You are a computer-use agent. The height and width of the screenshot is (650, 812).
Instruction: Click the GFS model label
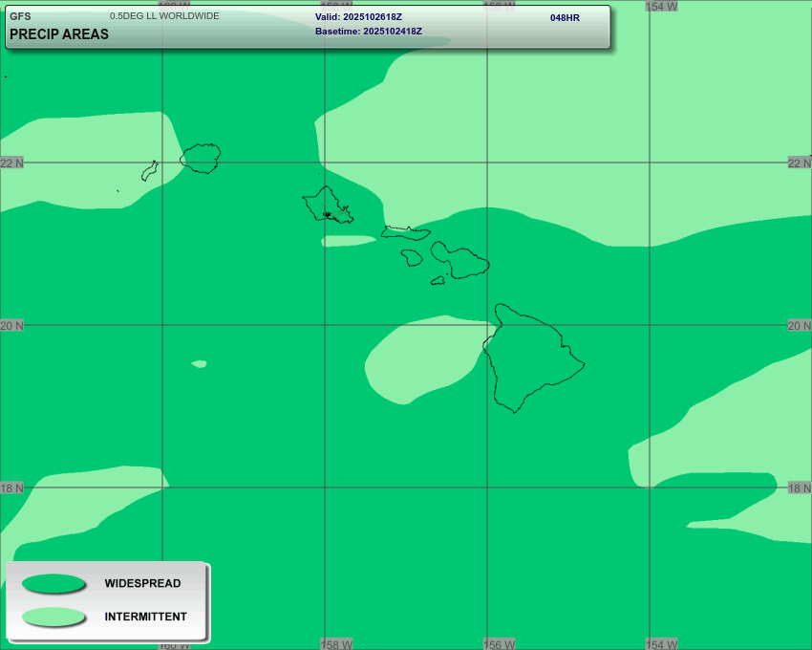20,16
